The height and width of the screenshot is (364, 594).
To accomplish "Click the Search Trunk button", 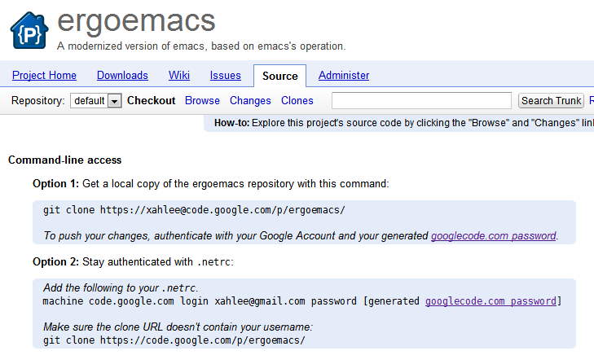I will 551,101.
